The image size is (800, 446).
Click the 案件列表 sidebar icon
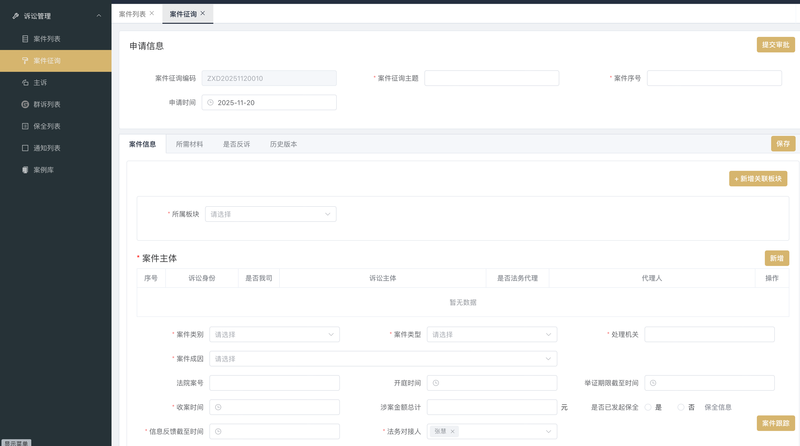25,39
